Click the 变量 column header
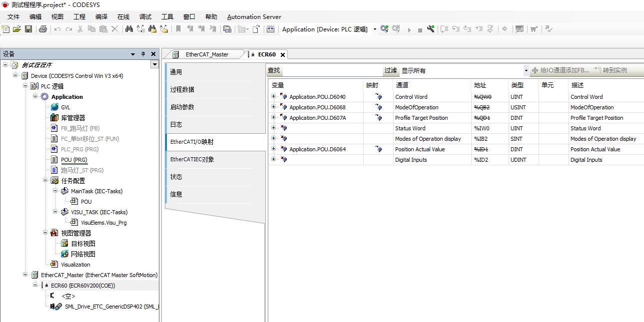The height and width of the screenshot is (322, 644). click(x=316, y=85)
